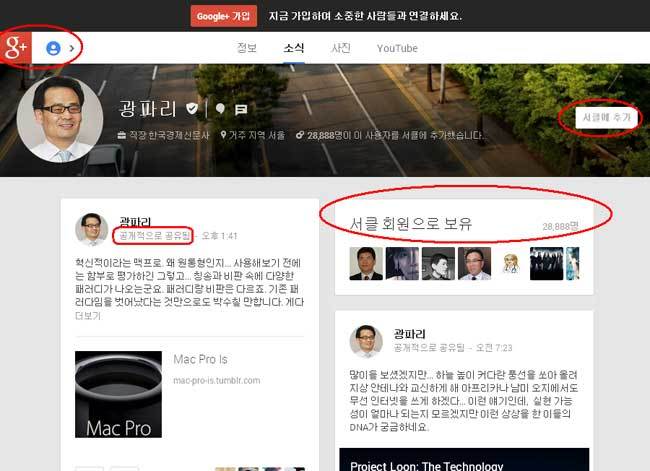Screen dimensions: 650x471
Task: Click the chat message icon in header
Action: pos(241,109)
